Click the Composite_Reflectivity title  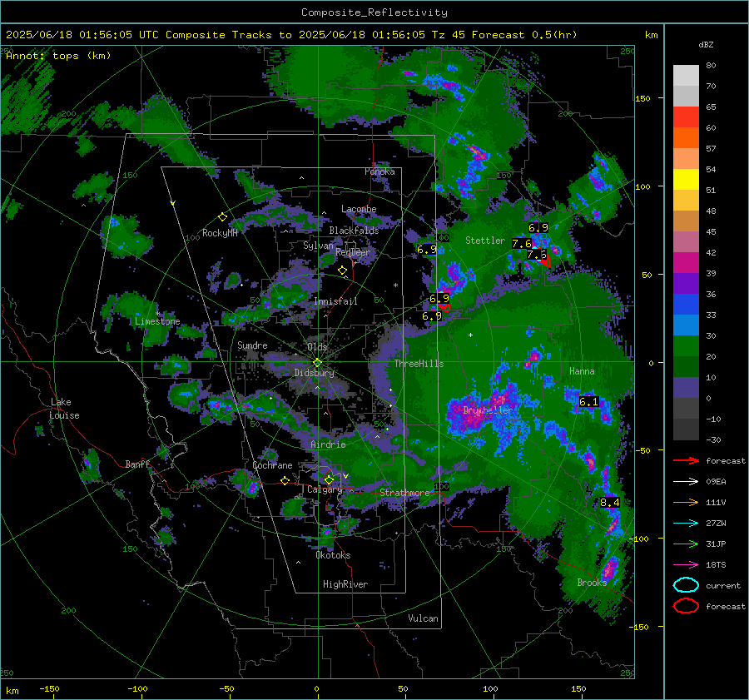[x=374, y=12]
